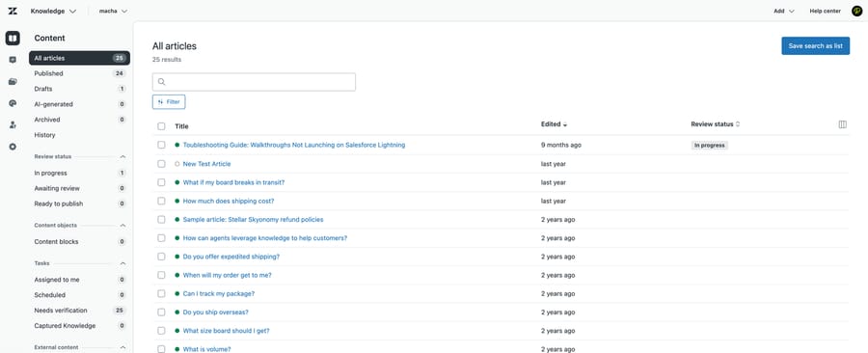Select checkbox for board breaks in transit article
868x353 pixels.
pyautogui.click(x=161, y=182)
